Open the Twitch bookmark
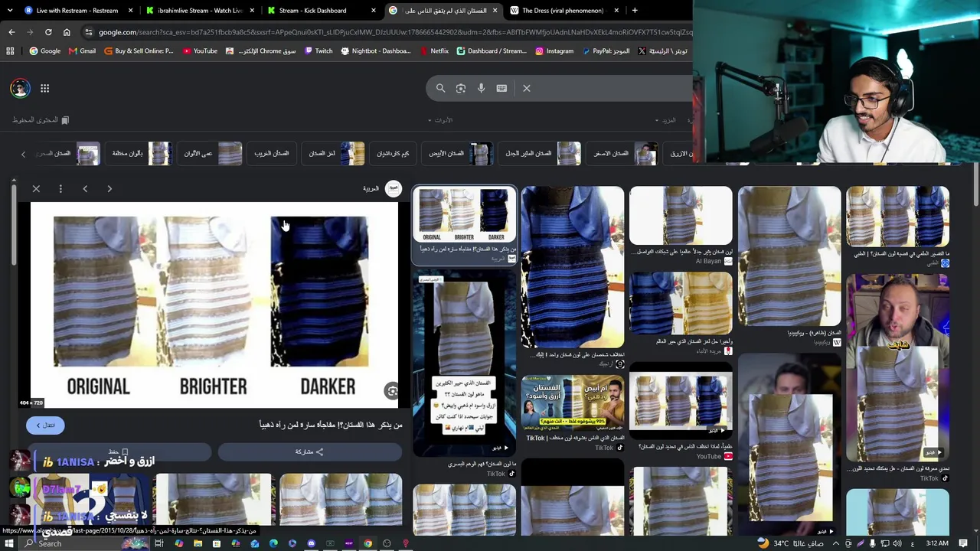980x551 pixels. (x=318, y=51)
